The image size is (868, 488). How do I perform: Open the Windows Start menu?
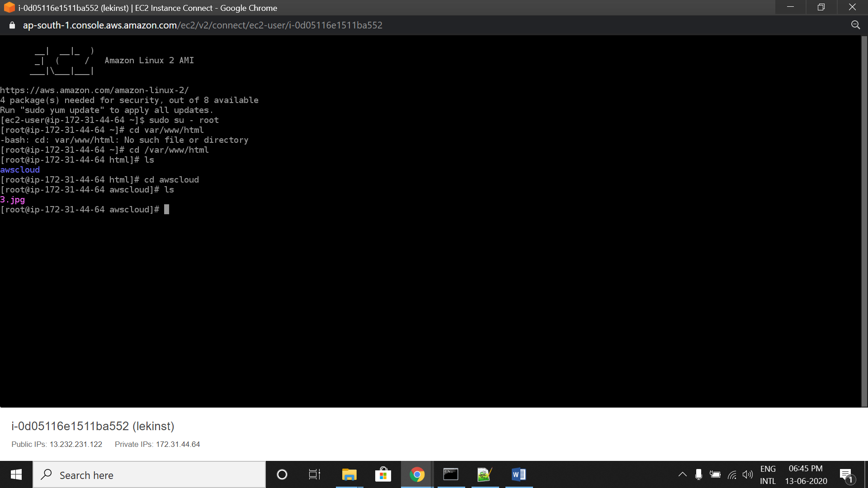[x=16, y=475]
